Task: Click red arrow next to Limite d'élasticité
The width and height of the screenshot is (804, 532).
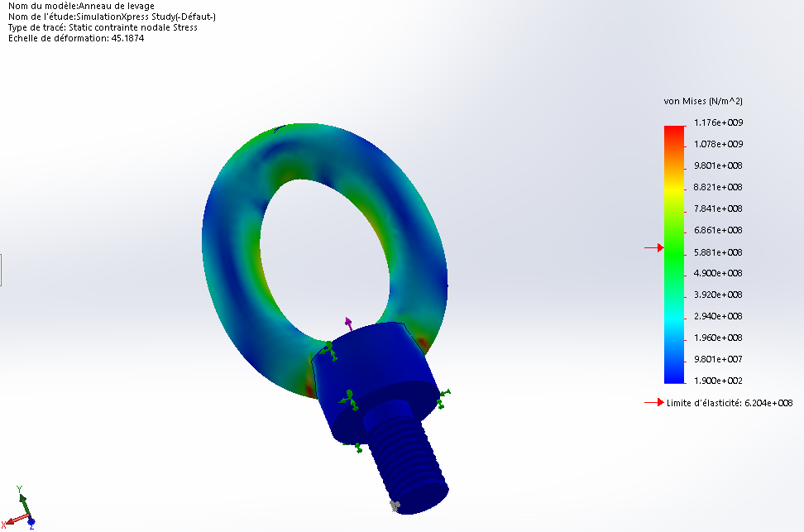Action: click(653, 403)
